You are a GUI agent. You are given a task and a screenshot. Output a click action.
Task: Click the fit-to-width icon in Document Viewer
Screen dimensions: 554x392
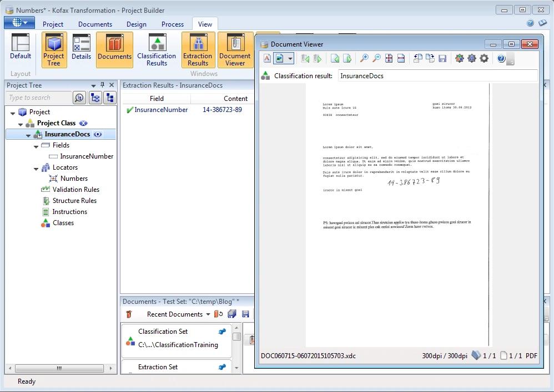coord(401,58)
